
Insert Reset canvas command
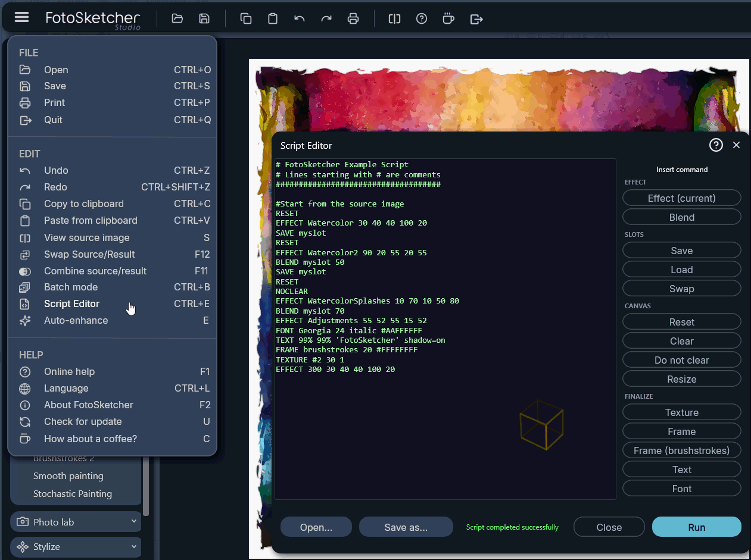point(681,322)
